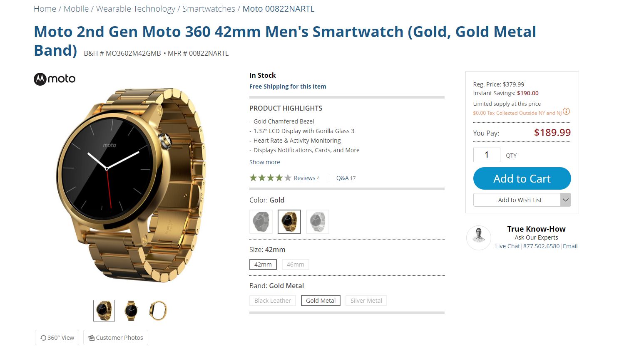
Task: Open the Live Chat link
Action: [x=507, y=246]
